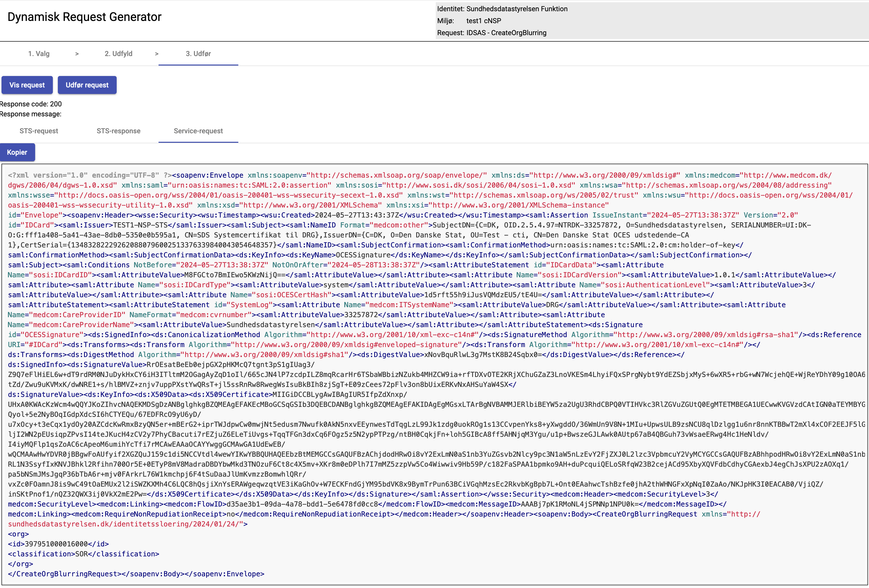Copy XML with the Kopier button

point(17,152)
